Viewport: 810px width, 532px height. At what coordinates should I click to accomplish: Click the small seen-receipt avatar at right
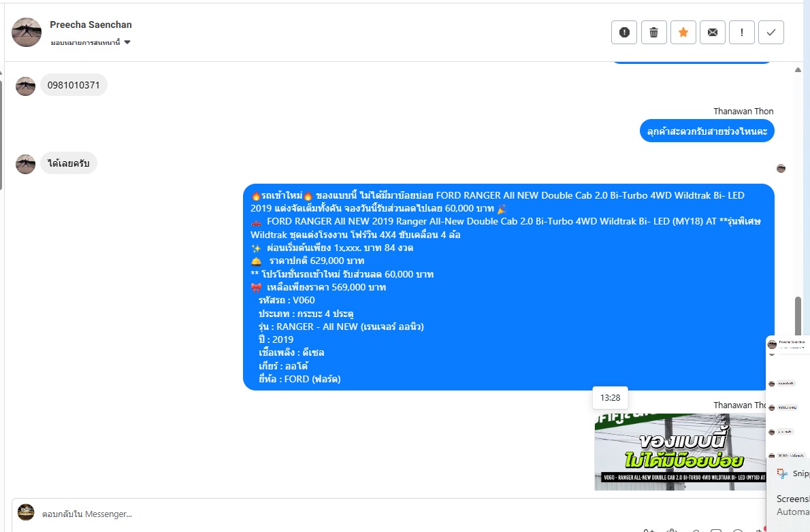(781, 169)
